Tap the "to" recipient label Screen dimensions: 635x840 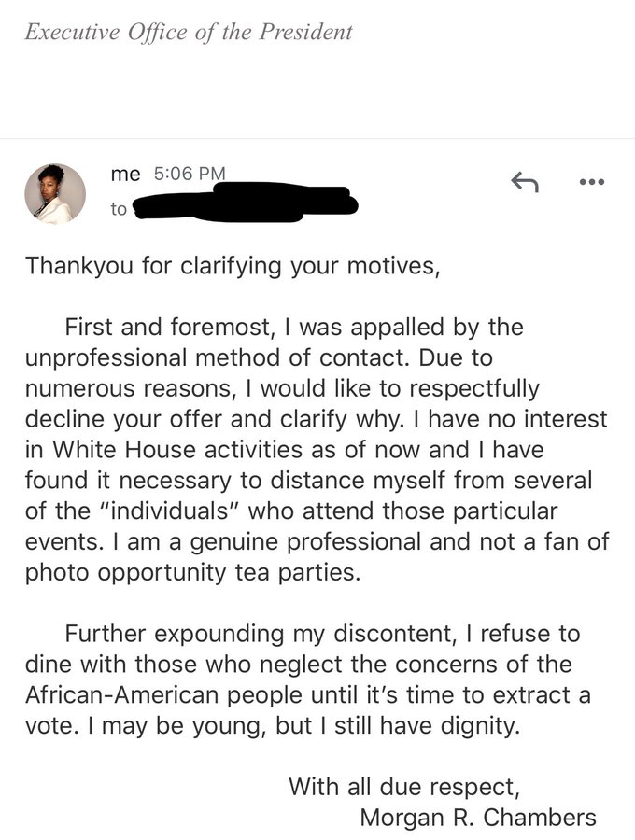119,209
